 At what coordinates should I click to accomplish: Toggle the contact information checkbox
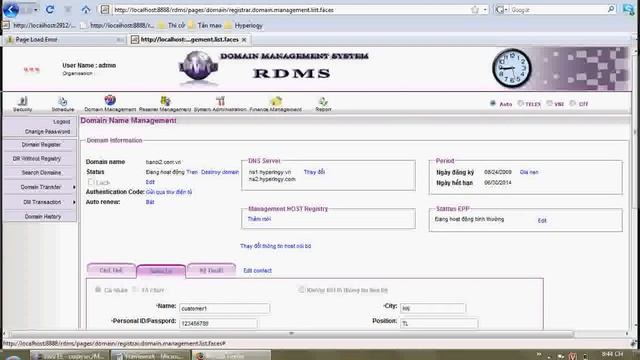302,290
